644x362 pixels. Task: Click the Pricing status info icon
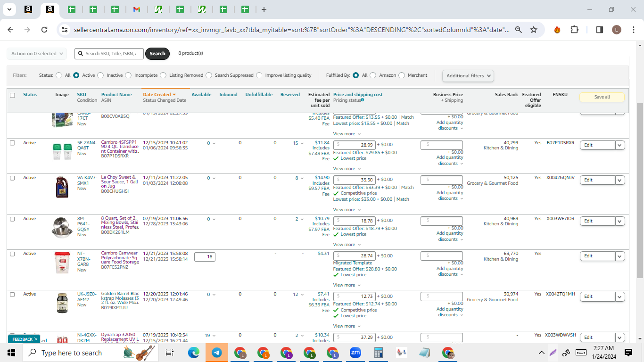362,100
